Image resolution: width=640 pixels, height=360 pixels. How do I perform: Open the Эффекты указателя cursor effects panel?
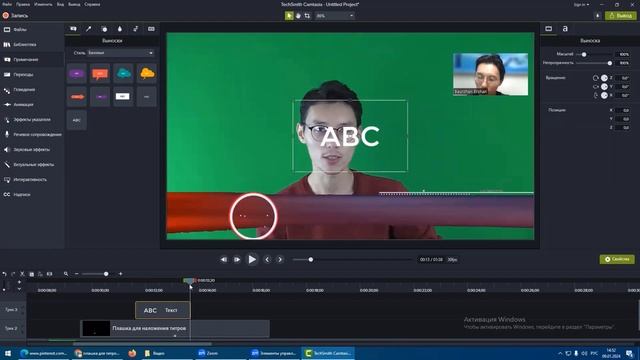point(32,120)
